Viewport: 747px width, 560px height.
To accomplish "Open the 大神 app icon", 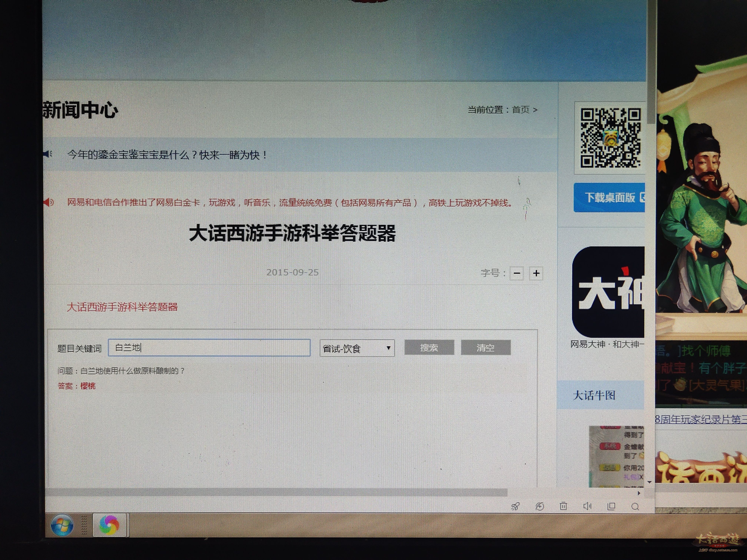I will point(608,292).
